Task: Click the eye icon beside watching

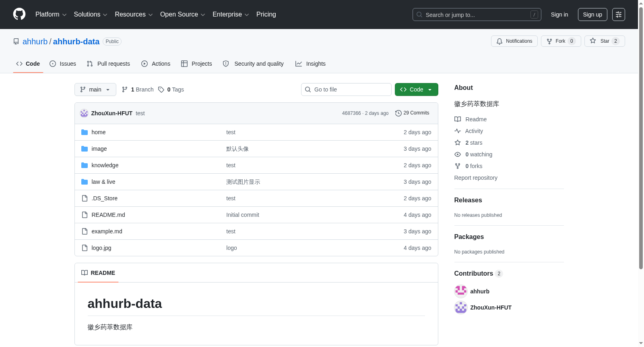Action: click(x=458, y=154)
